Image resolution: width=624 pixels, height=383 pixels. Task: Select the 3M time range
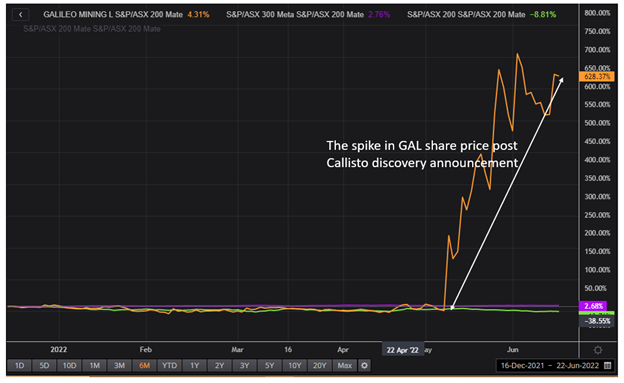(119, 365)
